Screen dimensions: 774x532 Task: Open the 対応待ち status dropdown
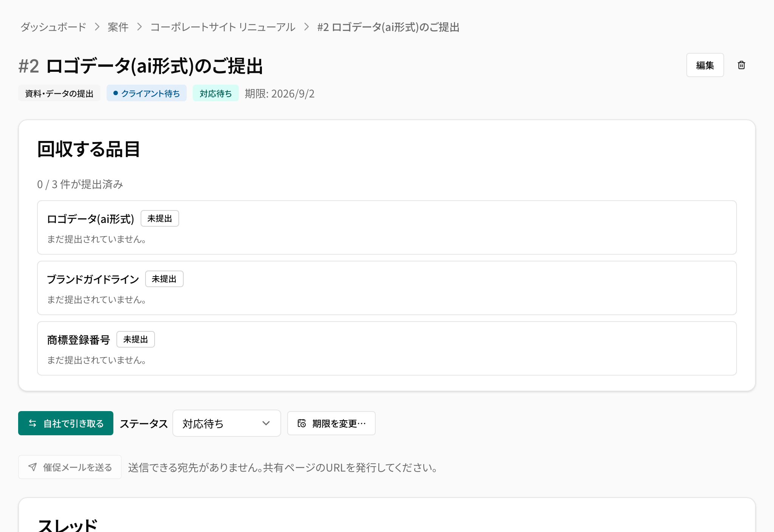[x=226, y=423]
